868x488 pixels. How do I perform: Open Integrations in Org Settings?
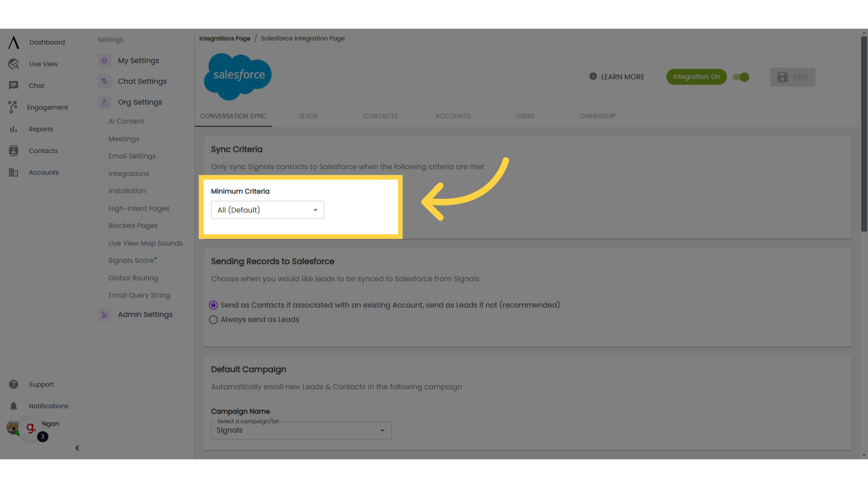point(129,174)
